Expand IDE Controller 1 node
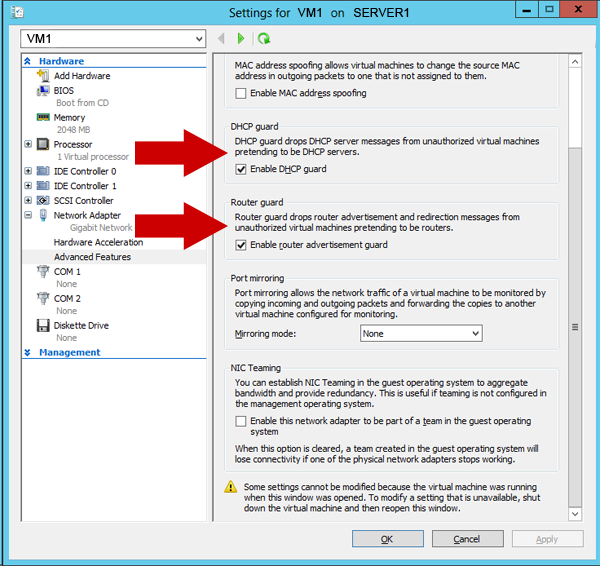Screen dimensions: 600x566 tap(28, 186)
